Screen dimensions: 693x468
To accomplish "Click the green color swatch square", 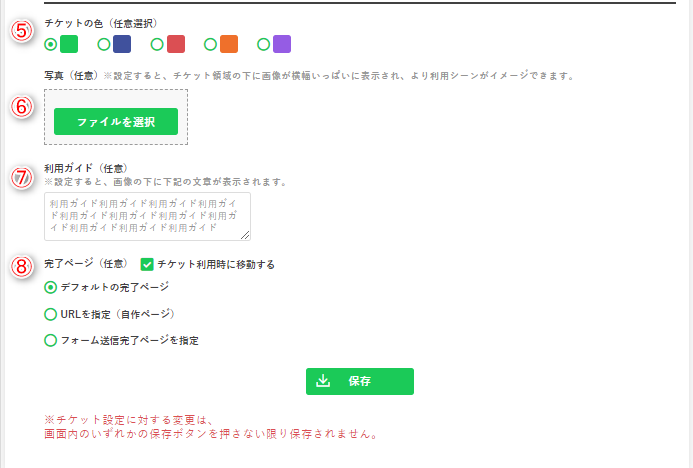I will click(x=69, y=44).
